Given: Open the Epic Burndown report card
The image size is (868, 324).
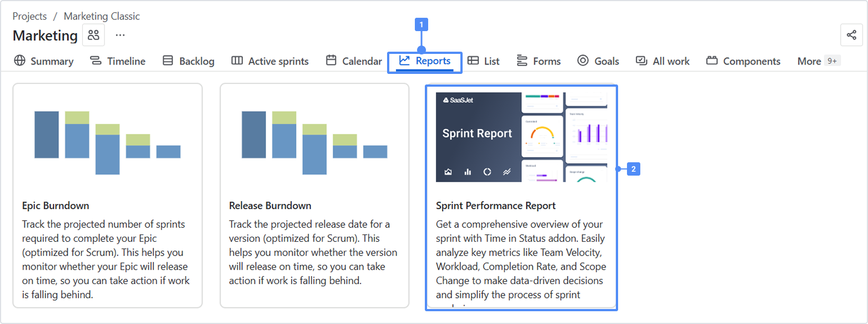Looking at the screenshot, I should 107,196.
